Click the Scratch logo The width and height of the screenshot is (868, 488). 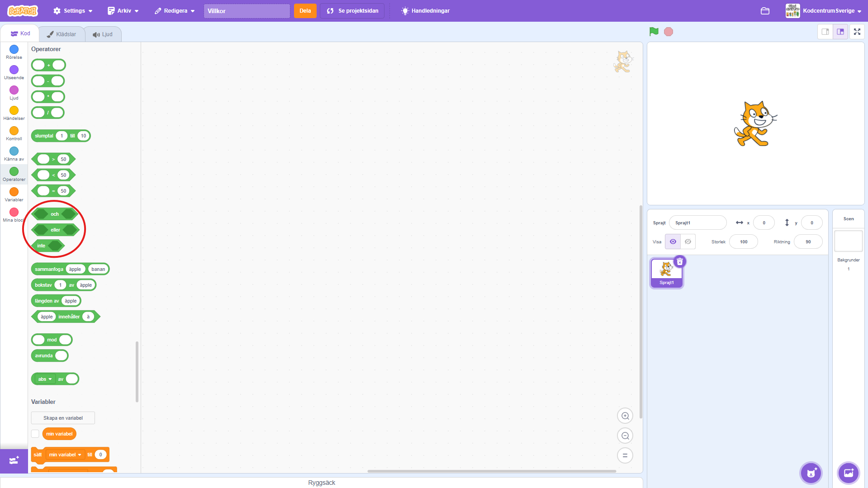click(x=23, y=10)
